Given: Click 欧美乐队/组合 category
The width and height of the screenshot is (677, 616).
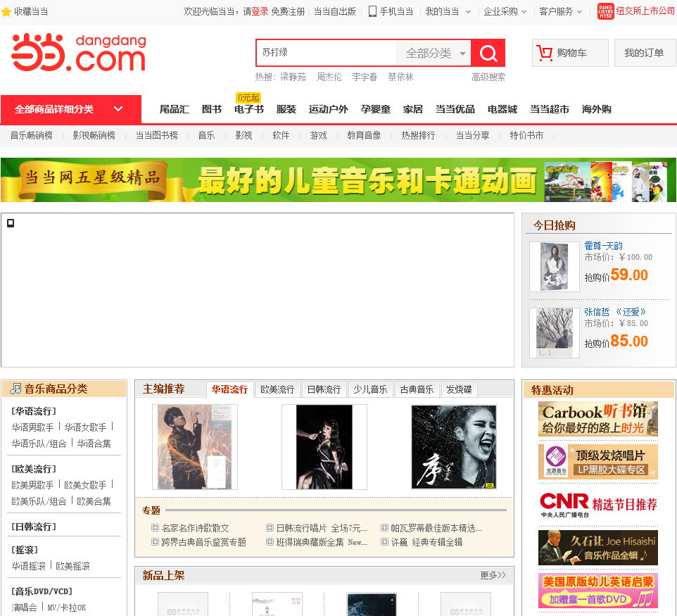Looking at the screenshot, I should click(x=39, y=501).
